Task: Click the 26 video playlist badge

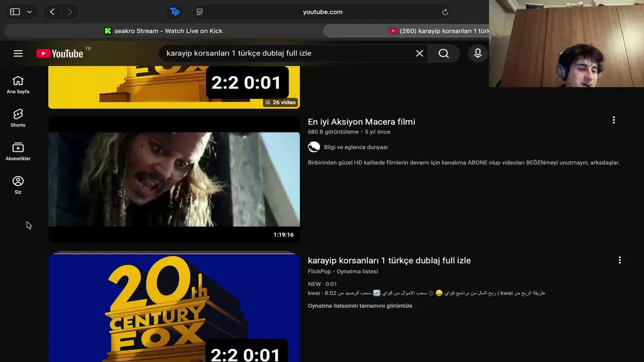Action: coord(280,102)
